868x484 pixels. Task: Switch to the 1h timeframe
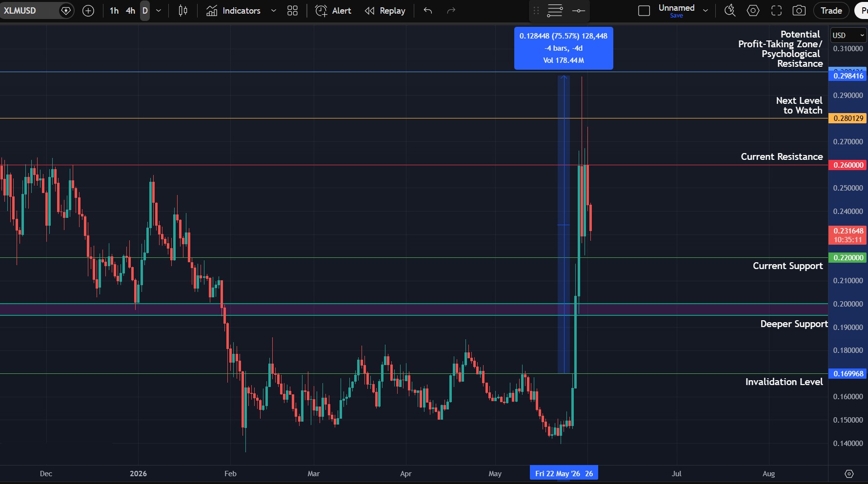pyautogui.click(x=114, y=11)
